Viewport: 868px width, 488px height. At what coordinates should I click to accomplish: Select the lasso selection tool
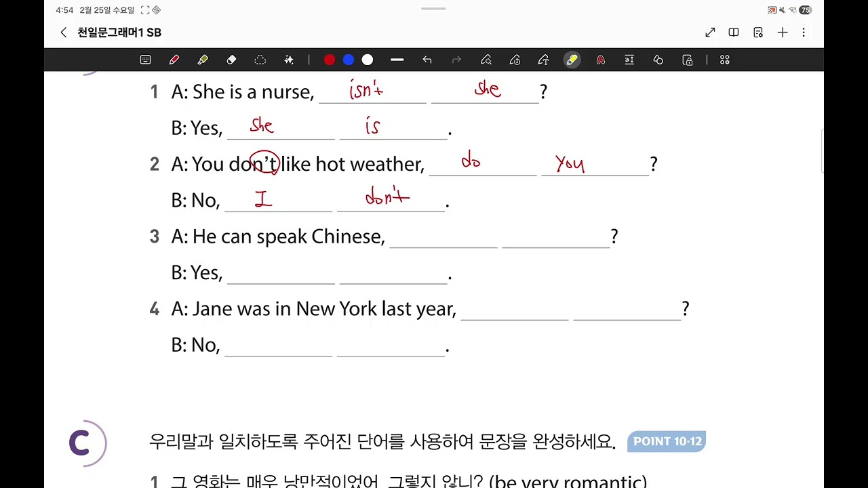pos(260,60)
